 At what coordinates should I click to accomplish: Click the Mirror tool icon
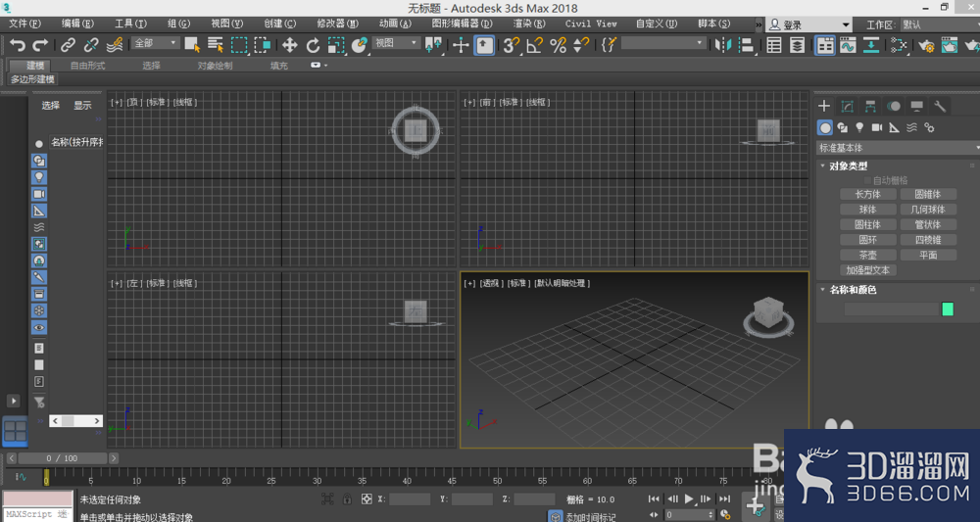click(x=723, y=45)
